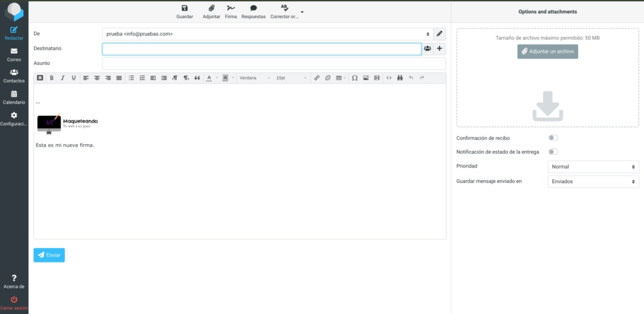Apply the text color A button
644x314 pixels.
pos(209,77)
